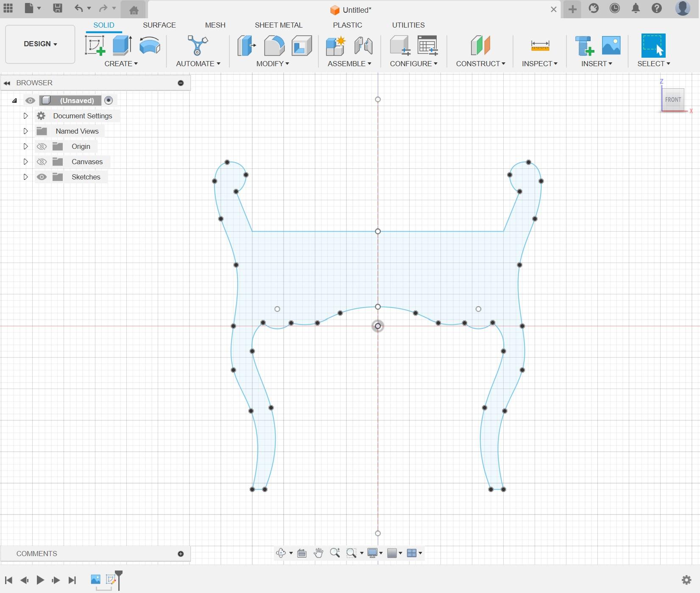
Task: Select the Shell tool icon
Action: 302,45
